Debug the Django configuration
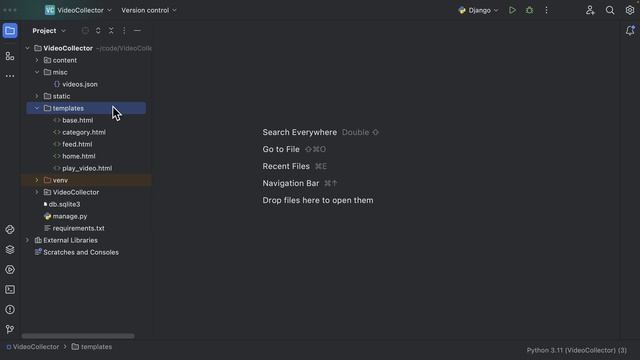This screenshot has height=360, width=640. tap(529, 10)
